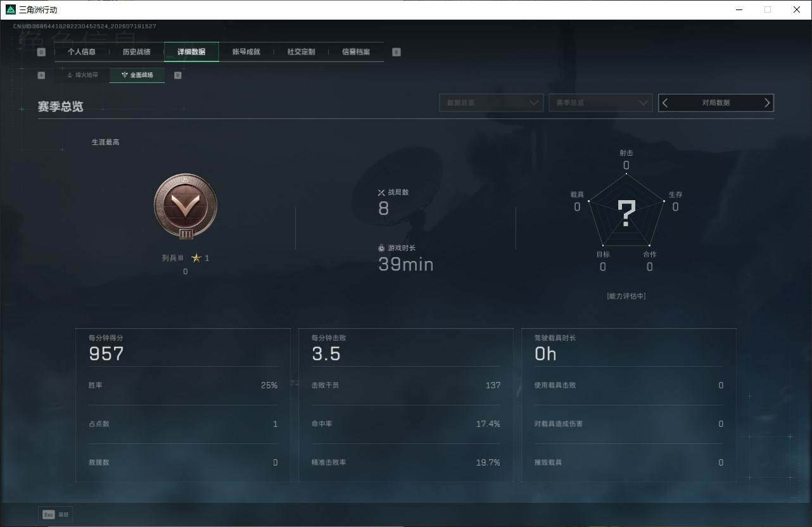
Task: Click the 精准击败率 19.7% row
Action: pyautogui.click(x=406, y=462)
